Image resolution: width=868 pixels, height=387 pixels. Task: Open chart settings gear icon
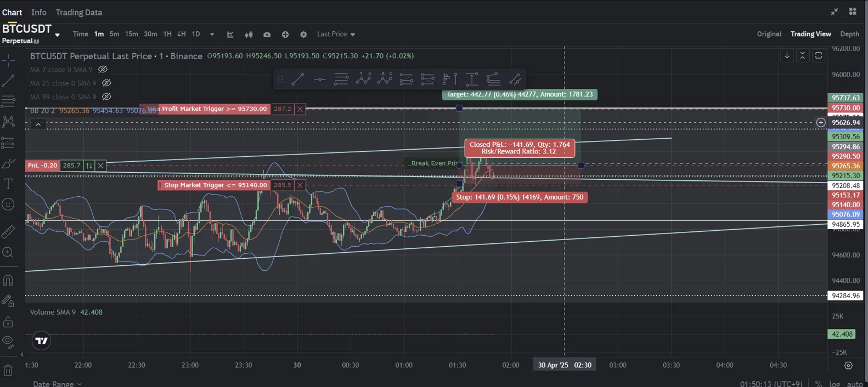tap(303, 35)
